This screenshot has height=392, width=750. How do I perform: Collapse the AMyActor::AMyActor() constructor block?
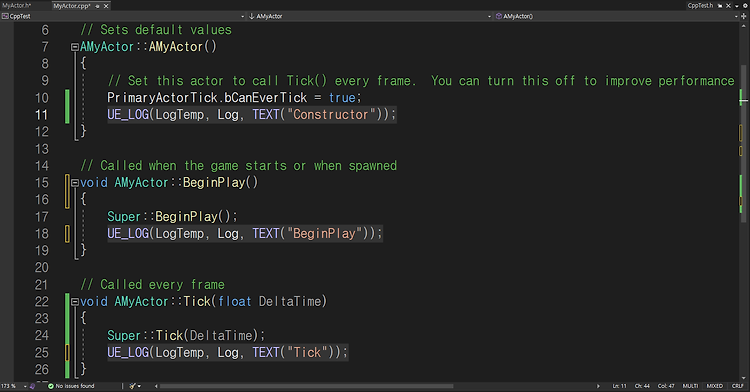75,47
